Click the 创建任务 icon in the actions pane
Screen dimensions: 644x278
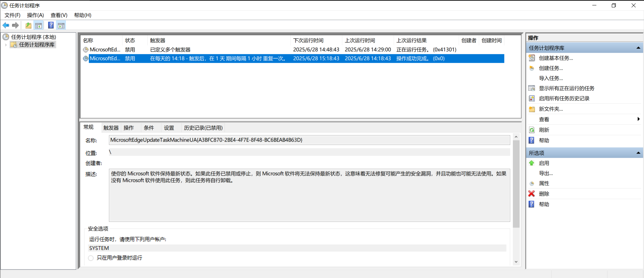[532, 68]
